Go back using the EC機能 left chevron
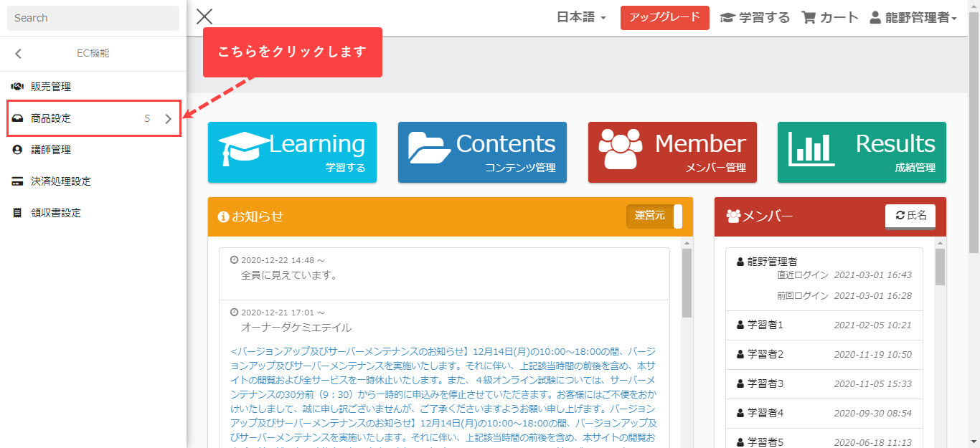 (19, 54)
